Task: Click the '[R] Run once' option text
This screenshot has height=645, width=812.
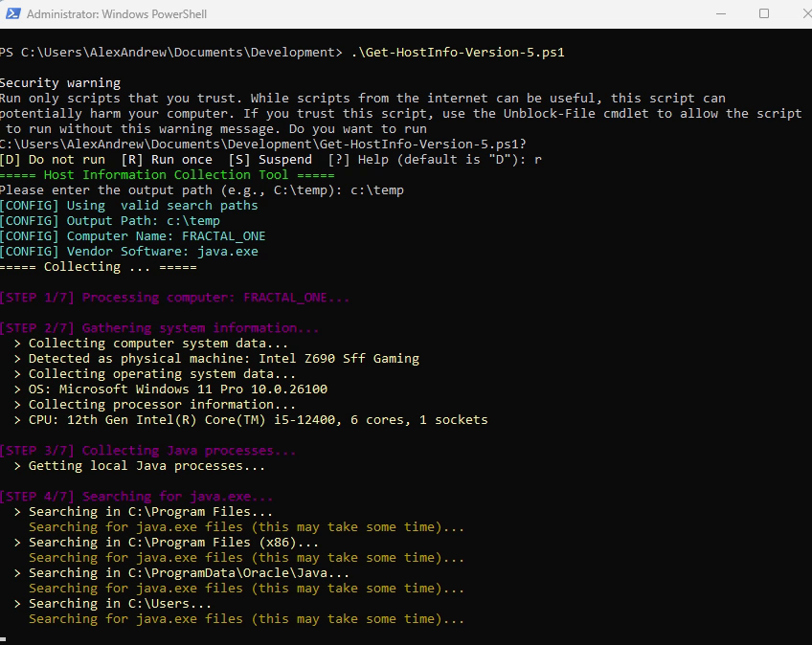Action: 167,160
